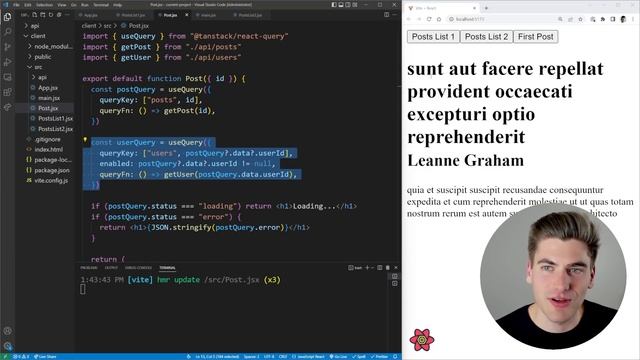
Task: Click Live Share in the status bar
Action: pos(45,357)
